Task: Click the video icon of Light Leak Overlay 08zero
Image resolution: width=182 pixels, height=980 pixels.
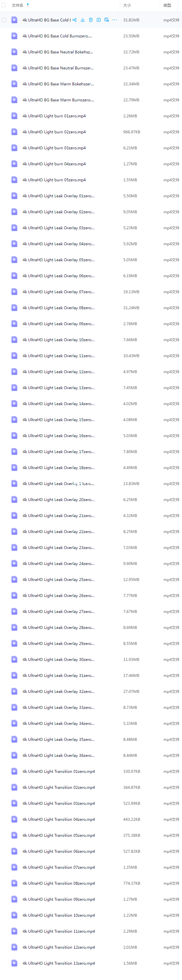Action: pos(14,307)
